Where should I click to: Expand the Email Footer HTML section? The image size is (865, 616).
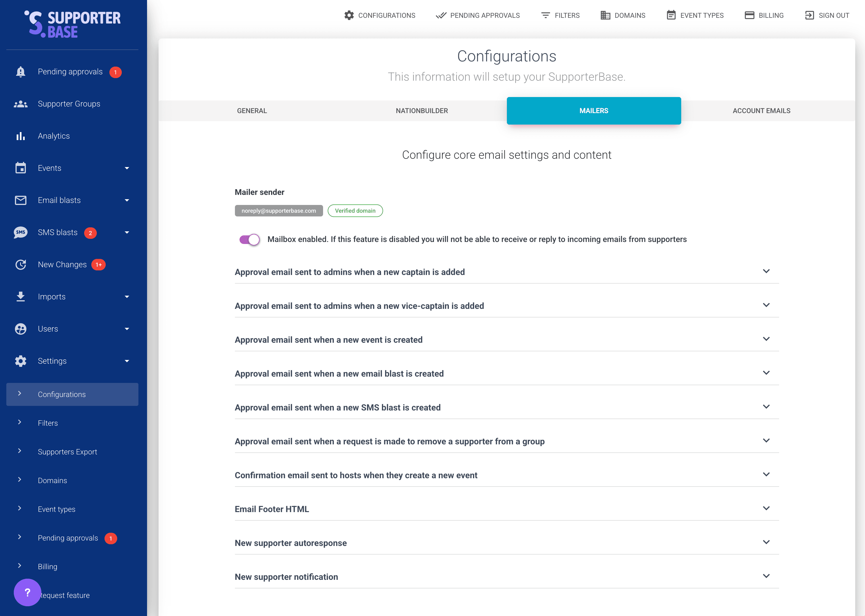766,508
